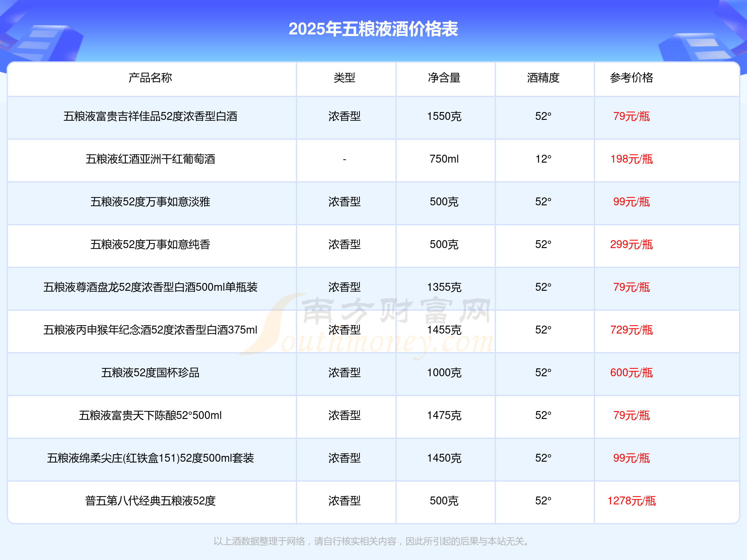Click the 729元/瓶 price

(632, 330)
